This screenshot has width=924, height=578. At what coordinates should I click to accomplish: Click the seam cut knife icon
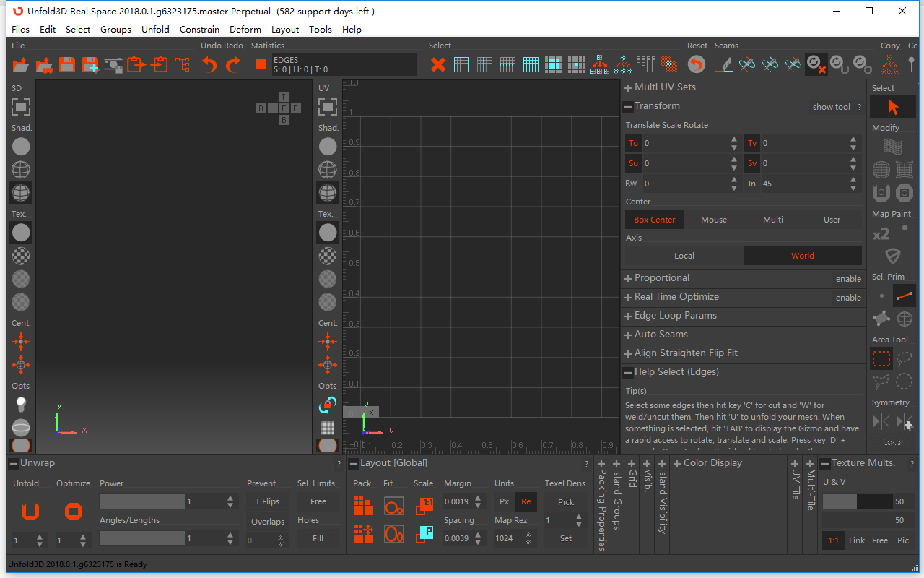[724, 64]
